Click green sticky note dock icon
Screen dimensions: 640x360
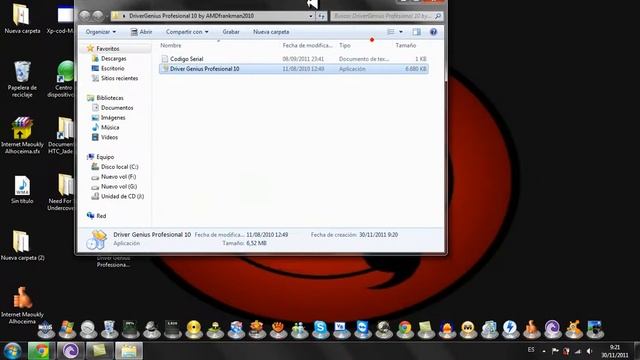click(x=426, y=329)
